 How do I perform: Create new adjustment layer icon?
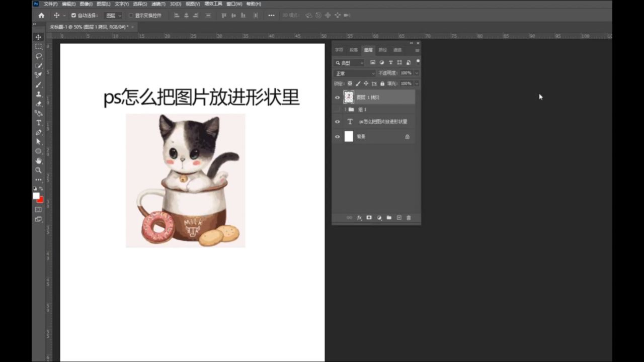379,218
